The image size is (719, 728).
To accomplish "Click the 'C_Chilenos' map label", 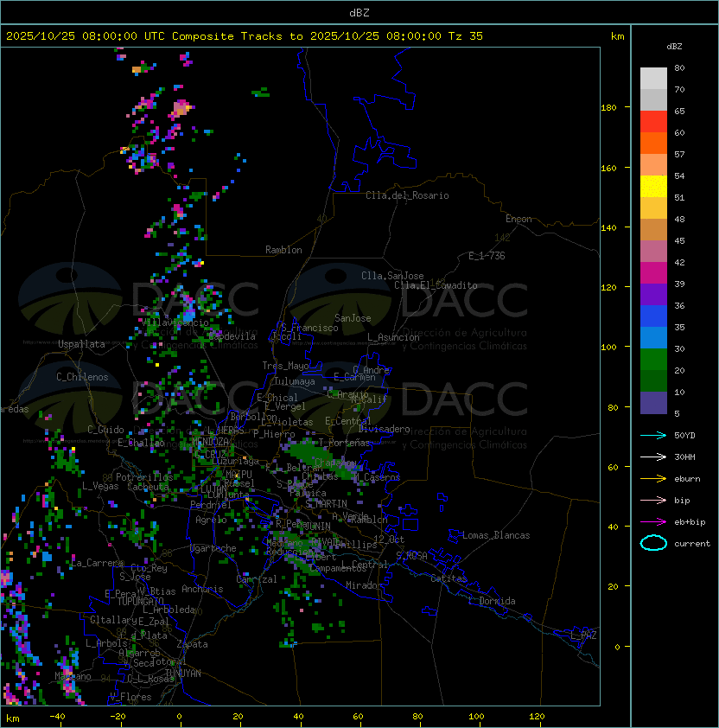I will [x=82, y=377].
